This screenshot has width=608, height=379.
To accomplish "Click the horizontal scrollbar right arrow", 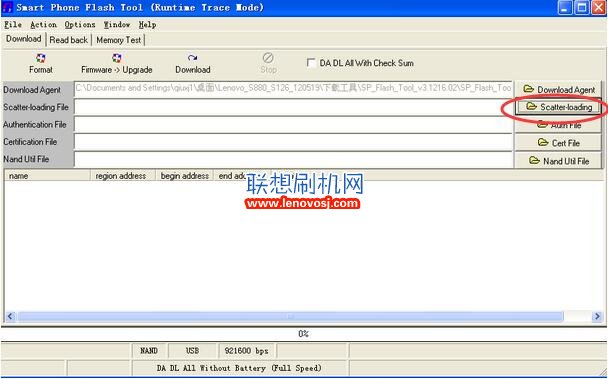I will tap(598, 317).
